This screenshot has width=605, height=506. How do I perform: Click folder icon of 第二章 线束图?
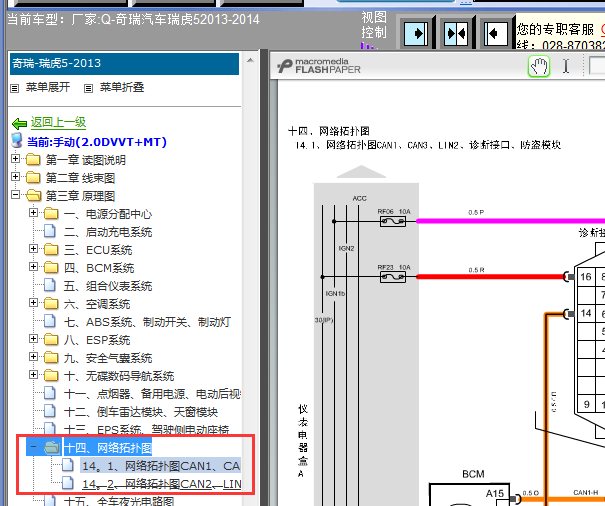coord(33,177)
